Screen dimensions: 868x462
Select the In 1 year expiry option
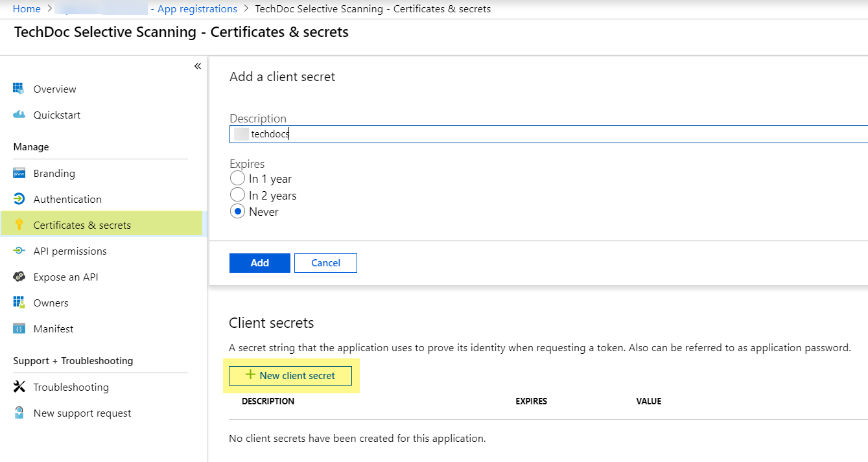tap(238, 178)
